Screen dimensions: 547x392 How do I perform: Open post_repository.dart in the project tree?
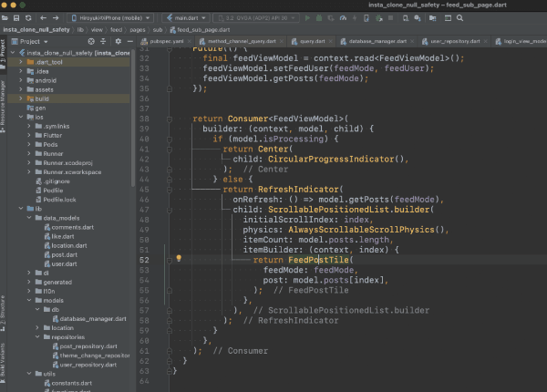pyautogui.click(x=88, y=346)
